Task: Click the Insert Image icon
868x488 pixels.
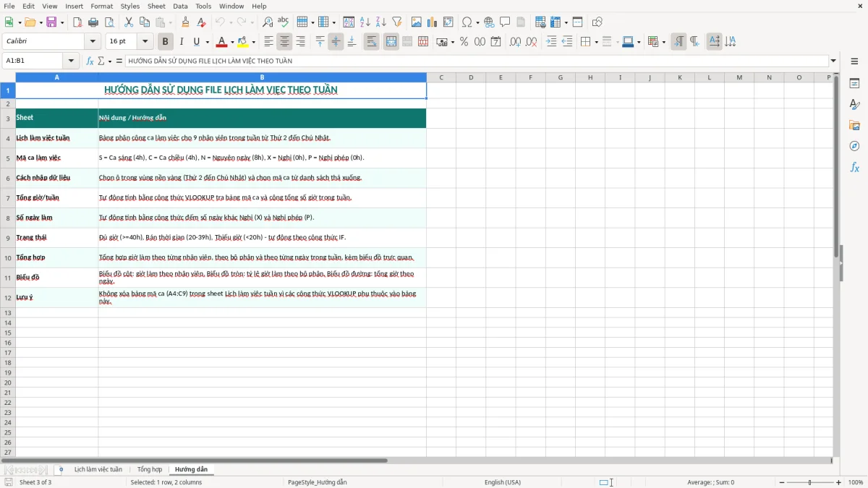Action: click(x=417, y=22)
